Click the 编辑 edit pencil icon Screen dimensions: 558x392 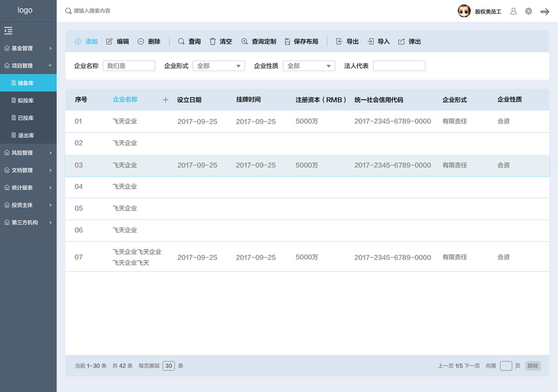(109, 42)
